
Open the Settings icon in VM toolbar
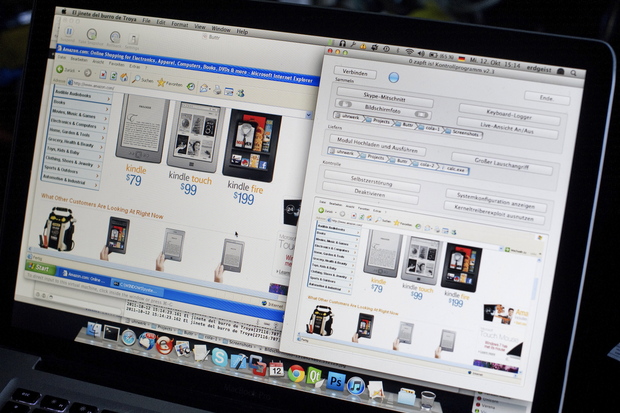click(133, 39)
